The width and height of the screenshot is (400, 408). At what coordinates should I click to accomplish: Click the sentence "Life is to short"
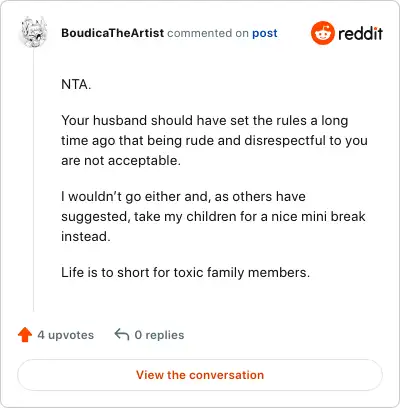click(x=186, y=272)
